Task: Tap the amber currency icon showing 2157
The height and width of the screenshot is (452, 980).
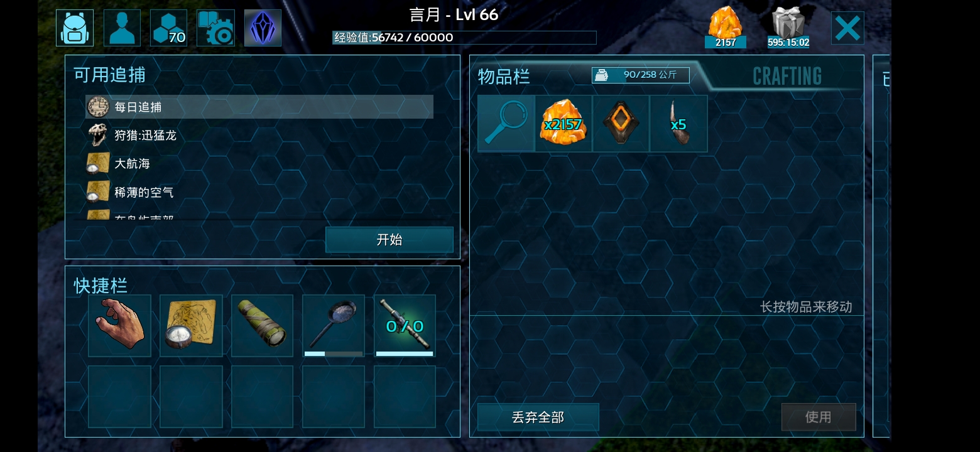Action: click(726, 28)
